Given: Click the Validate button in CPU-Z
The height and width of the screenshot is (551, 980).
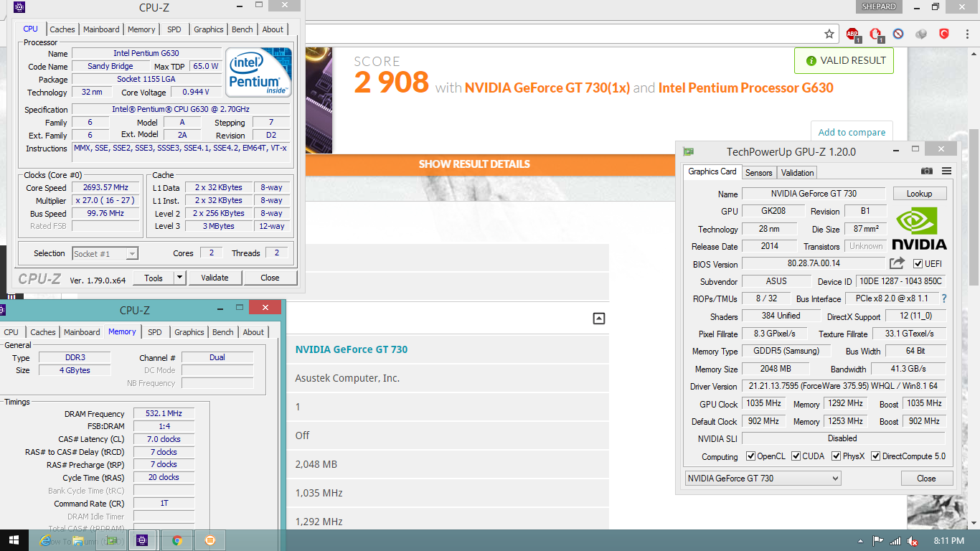Looking at the screenshot, I should pyautogui.click(x=215, y=278).
